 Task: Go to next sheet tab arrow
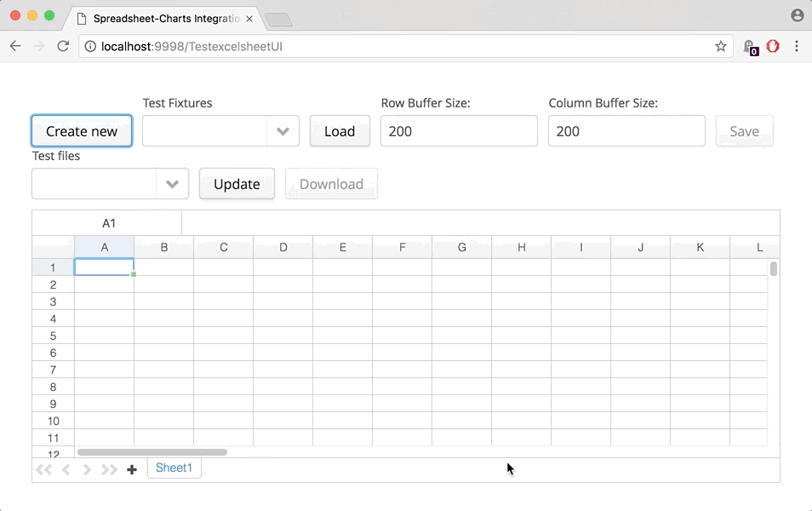click(87, 469)
